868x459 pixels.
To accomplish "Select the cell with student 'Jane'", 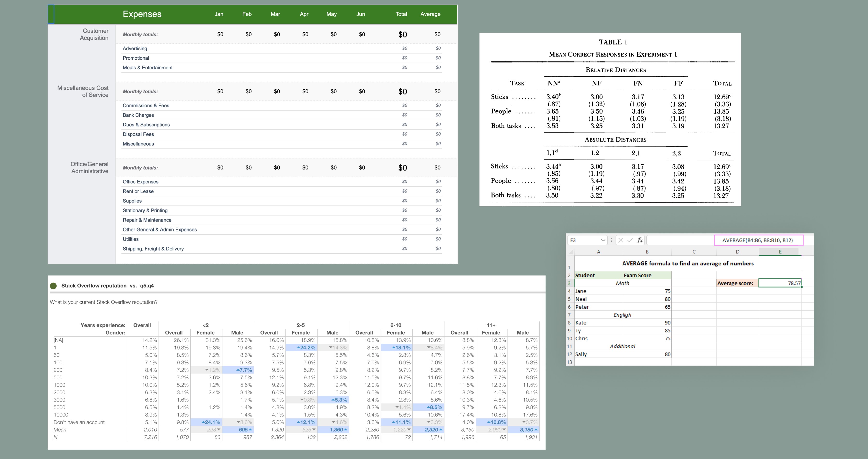I will tap(598, 291).
